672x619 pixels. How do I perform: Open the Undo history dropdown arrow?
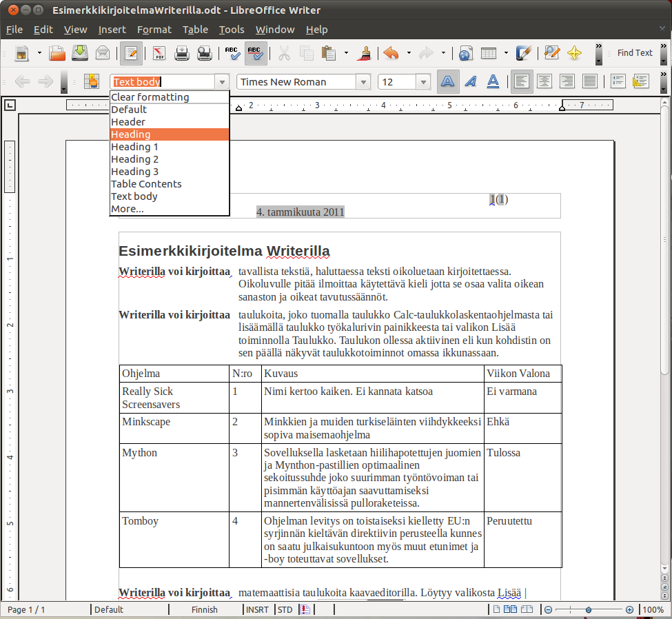[x=409, y=53]
